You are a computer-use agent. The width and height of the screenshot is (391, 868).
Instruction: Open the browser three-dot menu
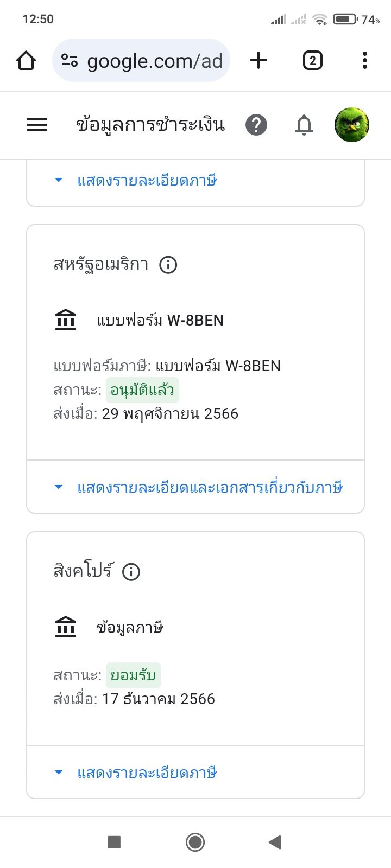click(x=365, y=61)
